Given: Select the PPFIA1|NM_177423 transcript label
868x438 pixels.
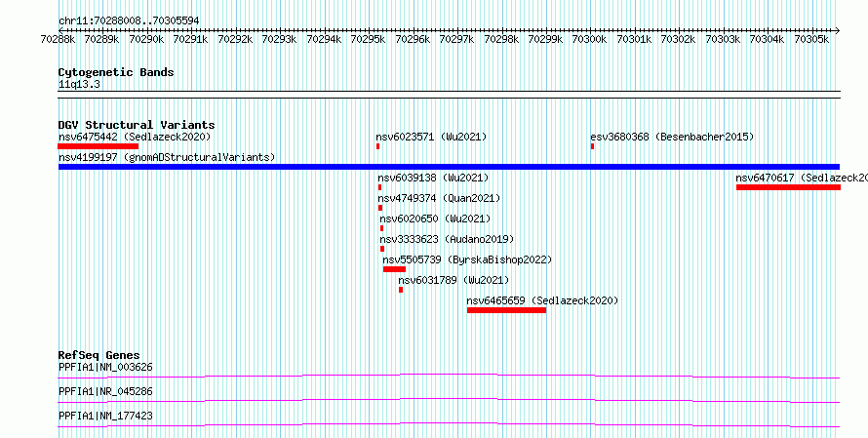Looking at the screenshot, I should coord(105,416).
